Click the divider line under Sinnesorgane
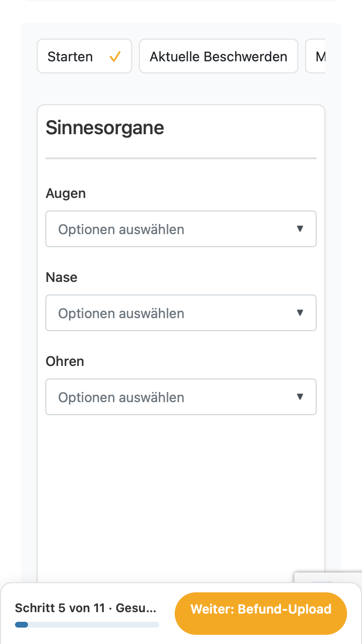Screen dimensions: 362x644 coord(181,158)
